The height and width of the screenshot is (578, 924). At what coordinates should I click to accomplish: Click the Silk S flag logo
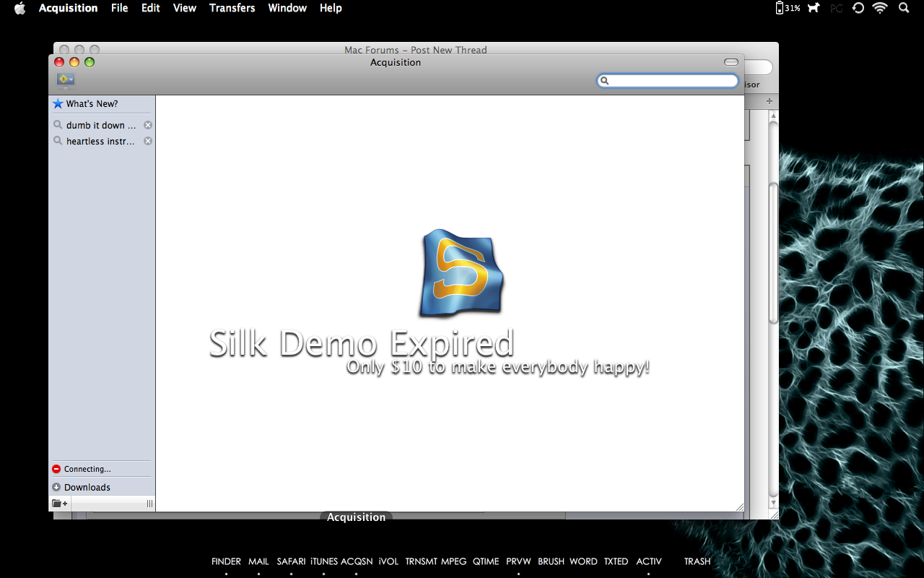click(x=461, y=273)
